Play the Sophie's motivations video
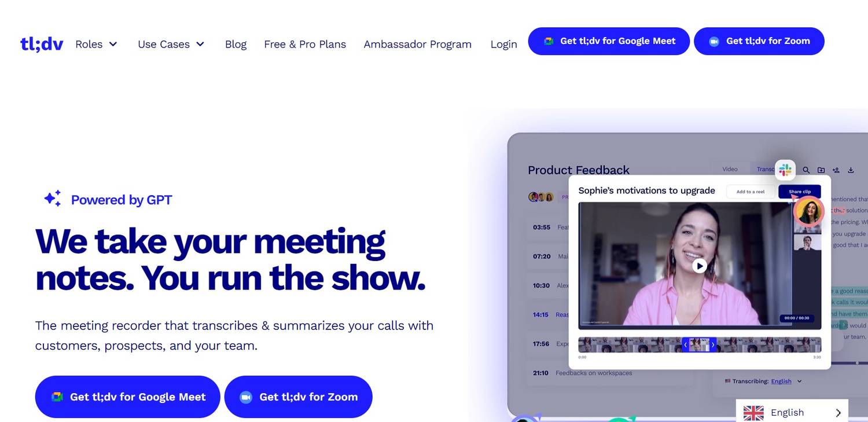 coord(700,266)
